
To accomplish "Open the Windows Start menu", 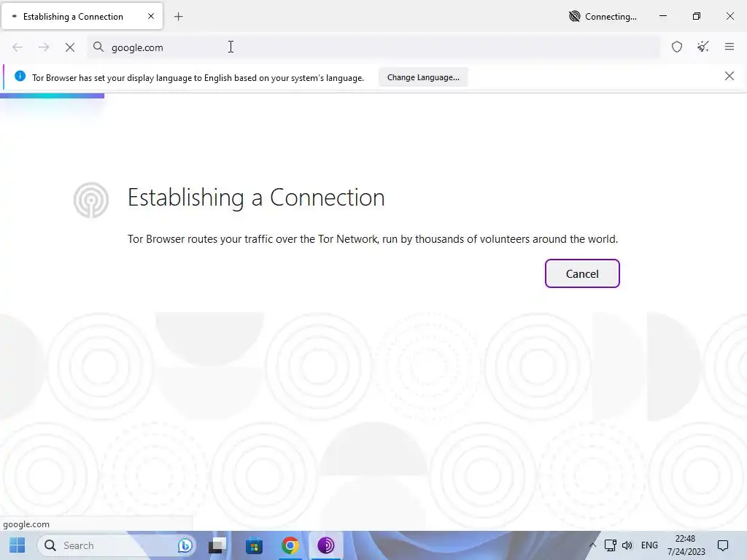I will coord(18,545).
